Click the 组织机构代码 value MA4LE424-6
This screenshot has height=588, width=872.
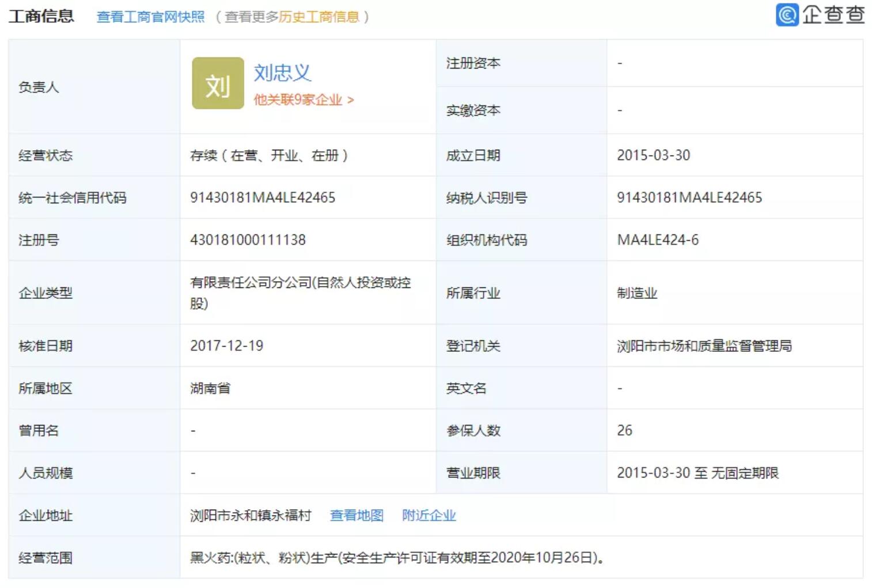pos(658,240)
